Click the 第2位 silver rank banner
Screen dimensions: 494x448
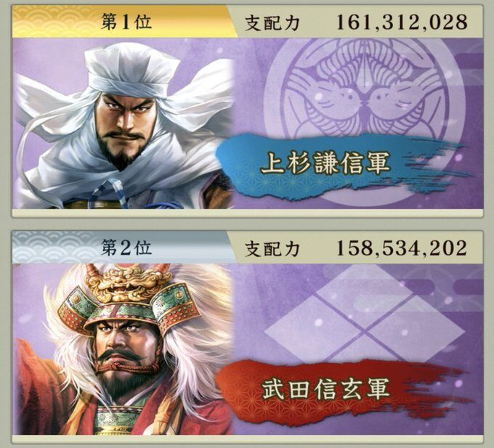click(x=124, y=248)
